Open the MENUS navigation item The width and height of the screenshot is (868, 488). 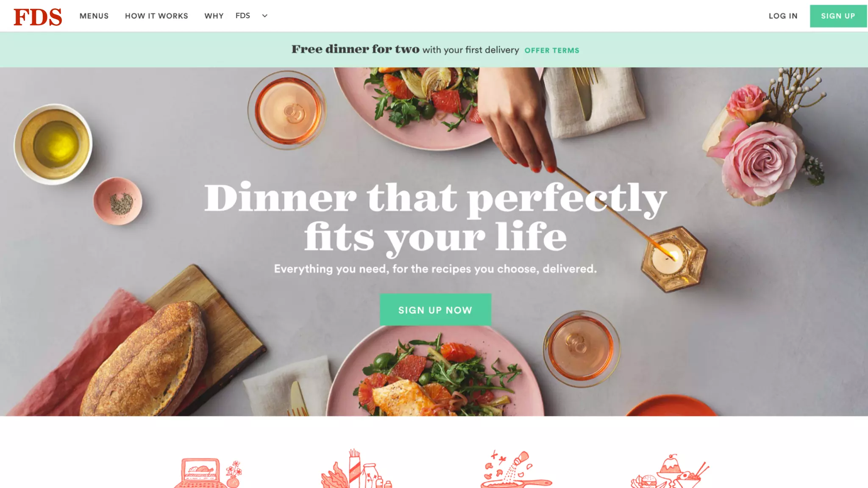pyautogui.click(x=94, y=16)
